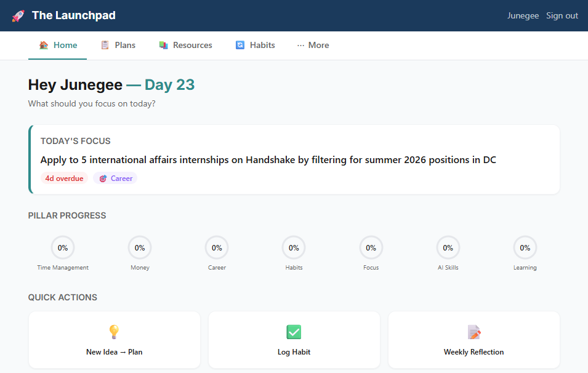
Task: Click the Career progress ring at 0%
Action: coord(217,247)
